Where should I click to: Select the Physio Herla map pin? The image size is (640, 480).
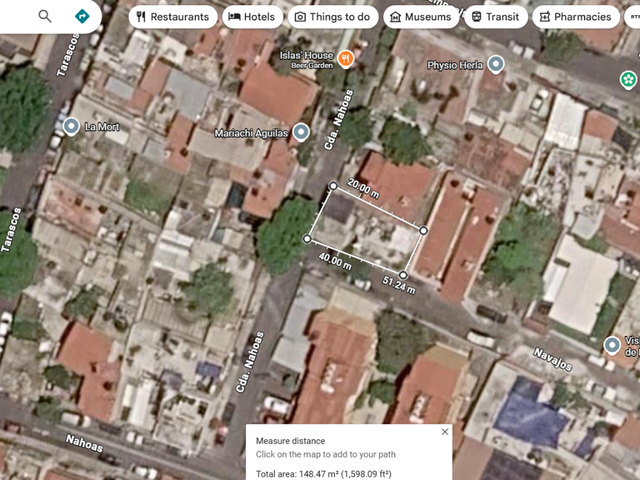(x=496, y=64)
